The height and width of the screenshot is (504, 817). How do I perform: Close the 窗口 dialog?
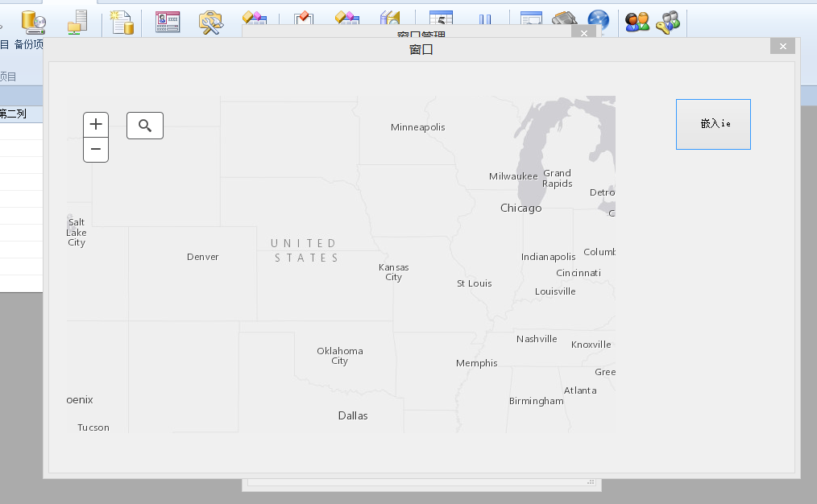click(x=782, y=47)
